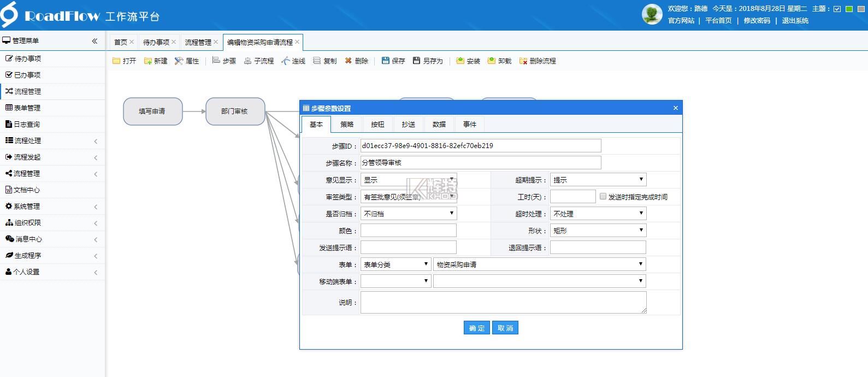Click the 确定 confirm button

[x=476, y=328]
